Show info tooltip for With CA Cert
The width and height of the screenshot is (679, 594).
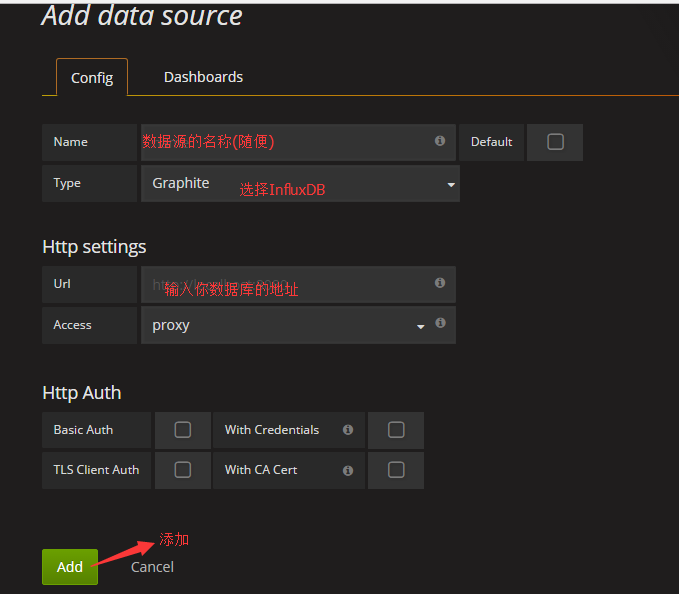pyautogui.click(x=348, y=471)
